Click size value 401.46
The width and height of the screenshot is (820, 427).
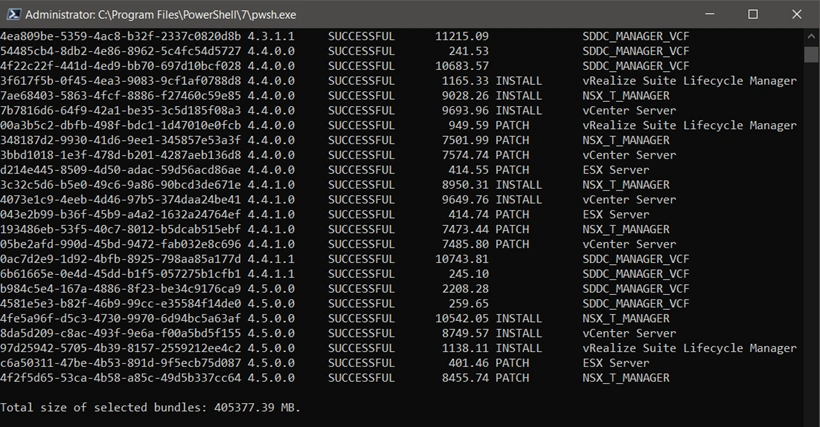point(469,363)
